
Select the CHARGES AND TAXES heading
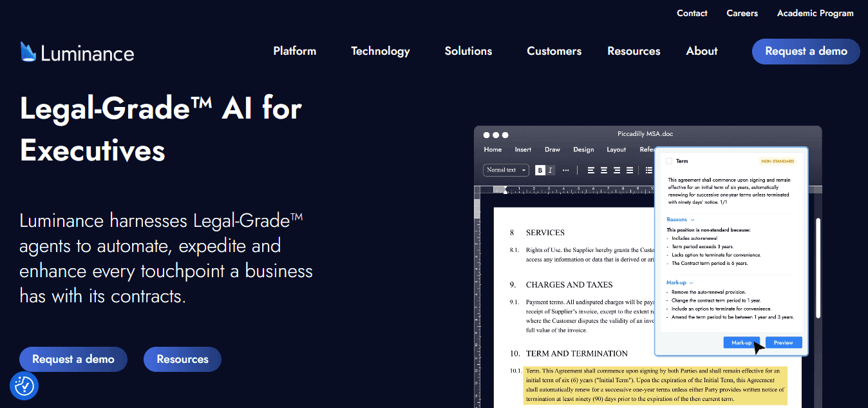(x=569, y=285)
